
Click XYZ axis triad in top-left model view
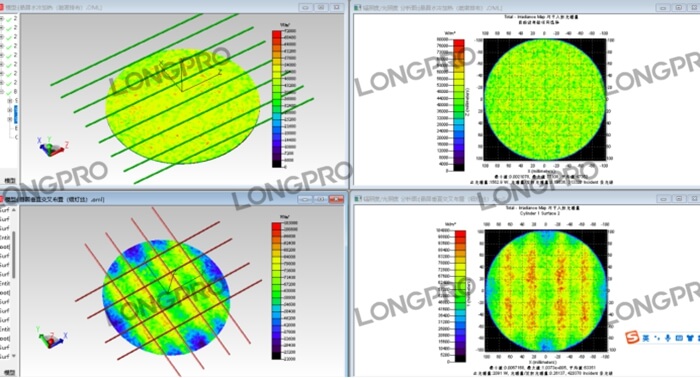tap(52, 147)
